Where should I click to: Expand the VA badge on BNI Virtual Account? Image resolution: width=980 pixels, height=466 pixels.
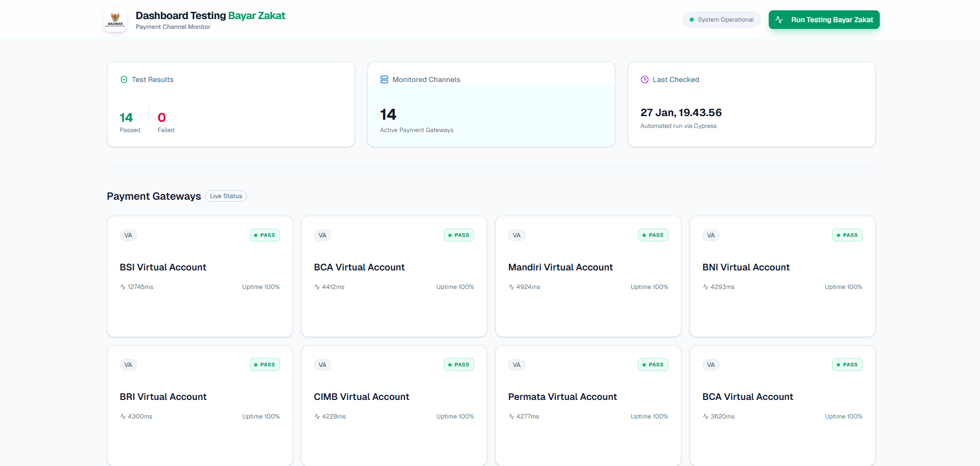(x=711, y=235)
